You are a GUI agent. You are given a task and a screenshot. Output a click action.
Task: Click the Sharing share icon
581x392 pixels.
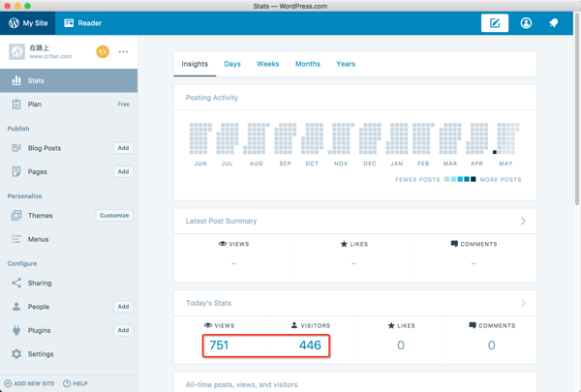[16, 283]
